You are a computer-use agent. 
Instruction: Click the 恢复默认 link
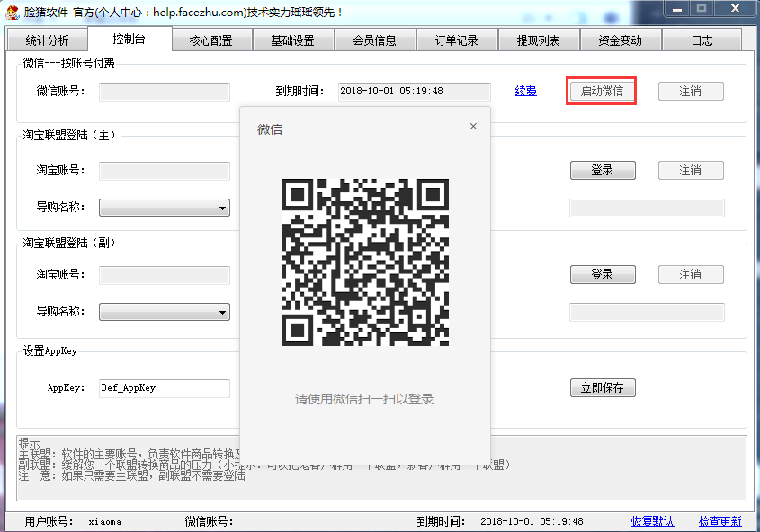click(652, 521)
